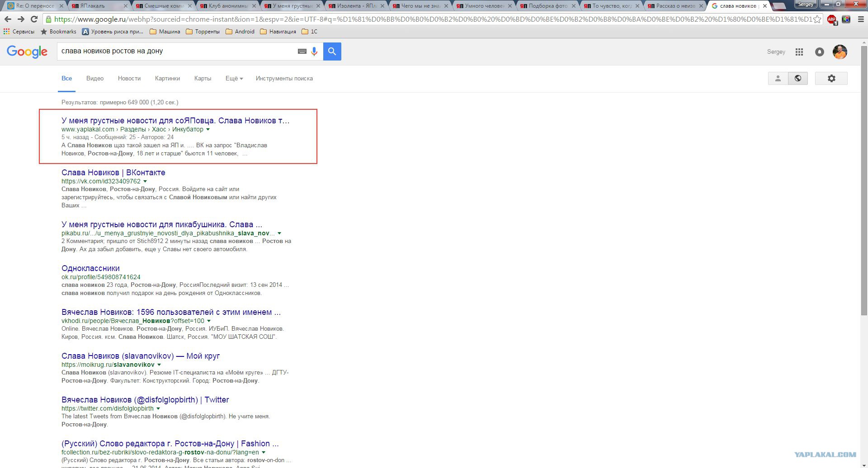Open search settings gear
868x468 pixels.
click(831, 78)
